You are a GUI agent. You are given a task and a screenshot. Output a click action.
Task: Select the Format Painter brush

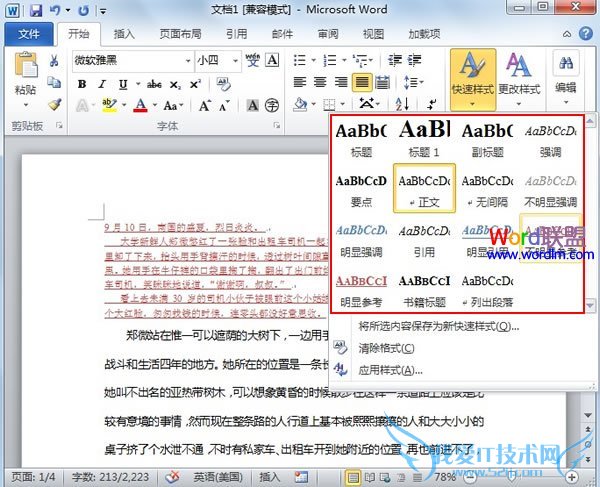pos(55,104)
